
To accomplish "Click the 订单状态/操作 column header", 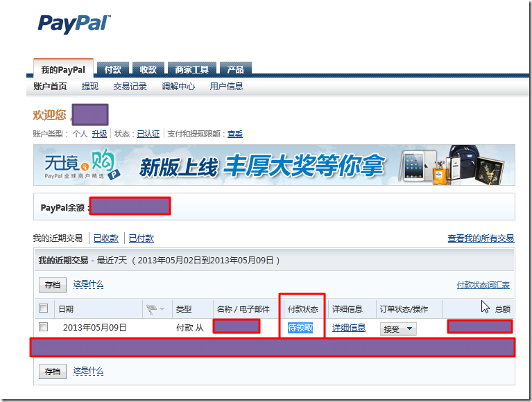I will [x=404, y=309].
